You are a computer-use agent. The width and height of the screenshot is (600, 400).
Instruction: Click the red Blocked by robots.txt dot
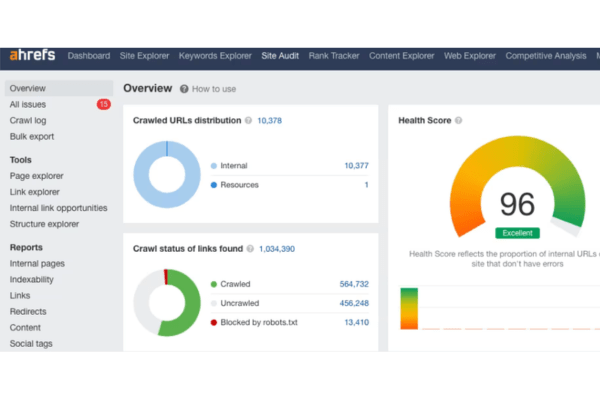[214, 323]
